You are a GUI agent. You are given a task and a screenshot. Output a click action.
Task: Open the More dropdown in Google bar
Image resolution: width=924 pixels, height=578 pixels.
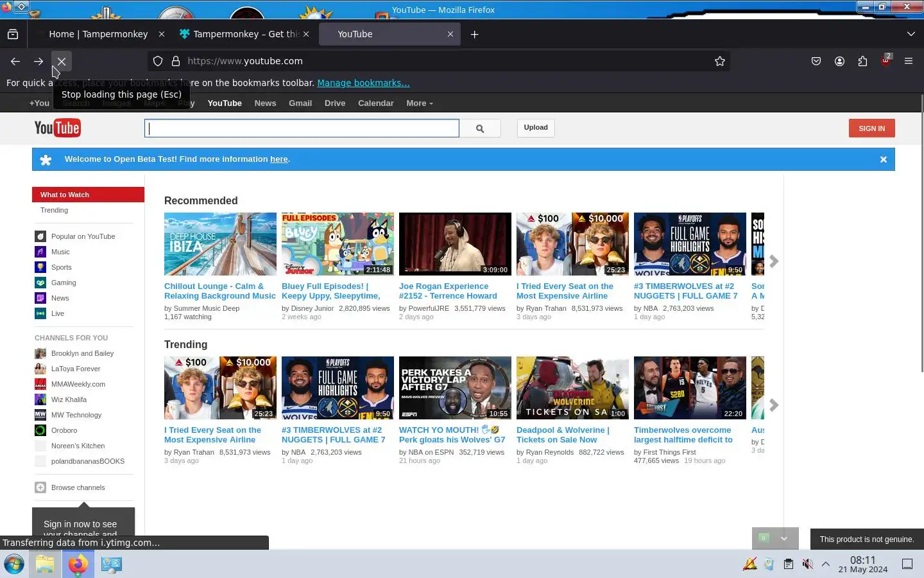(x=420, y=103)
